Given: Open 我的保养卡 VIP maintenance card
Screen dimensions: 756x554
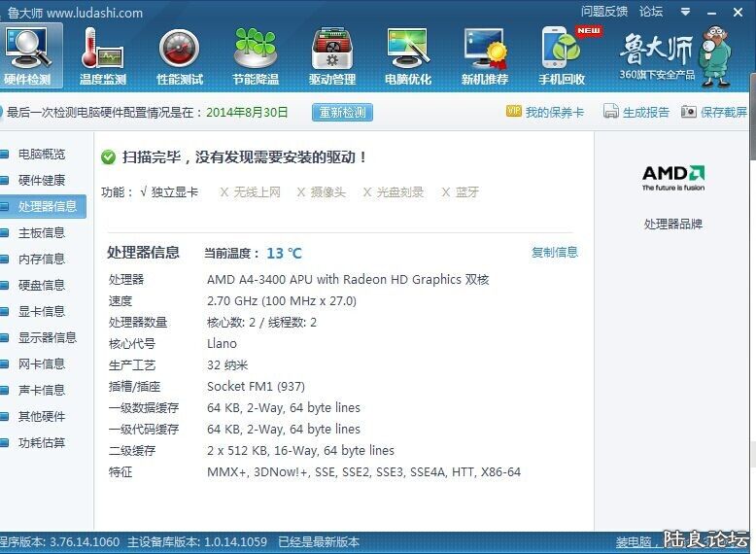Looking at the screenshot, I should (545, 112).
